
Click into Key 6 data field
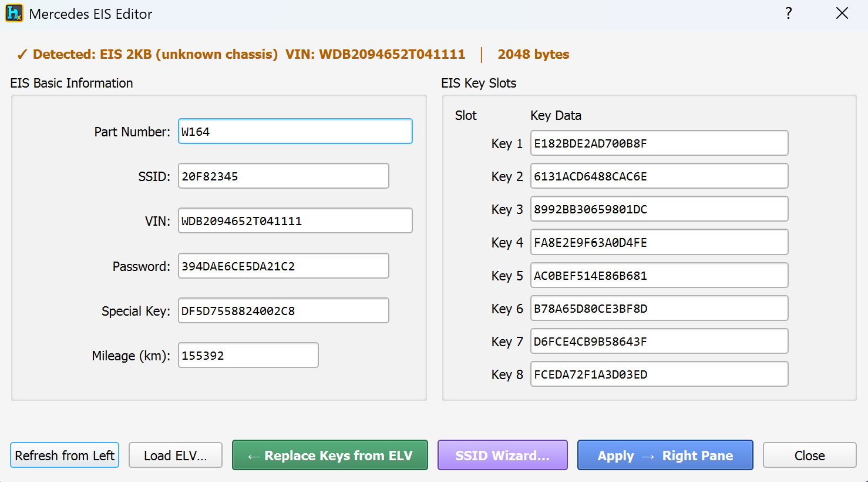click(x=660, y=308)
